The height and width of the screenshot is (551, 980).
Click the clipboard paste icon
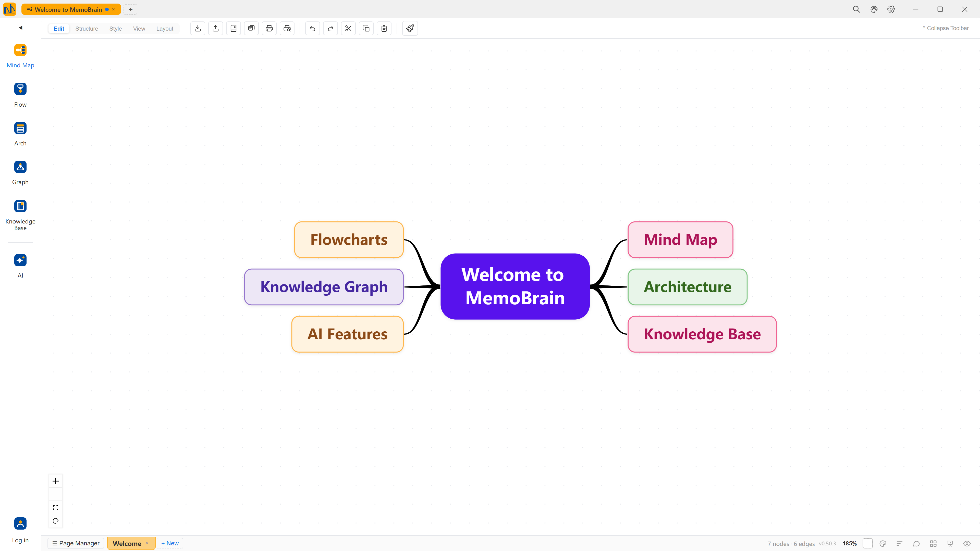[384, 29]
